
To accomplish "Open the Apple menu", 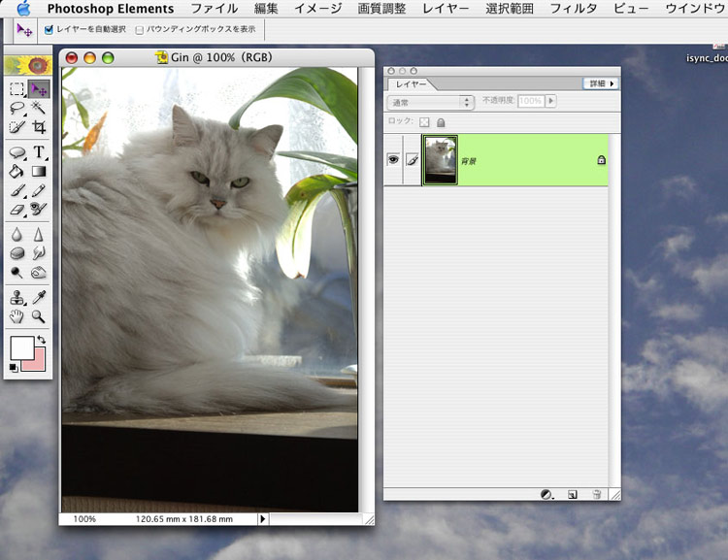I will (23, 9).
